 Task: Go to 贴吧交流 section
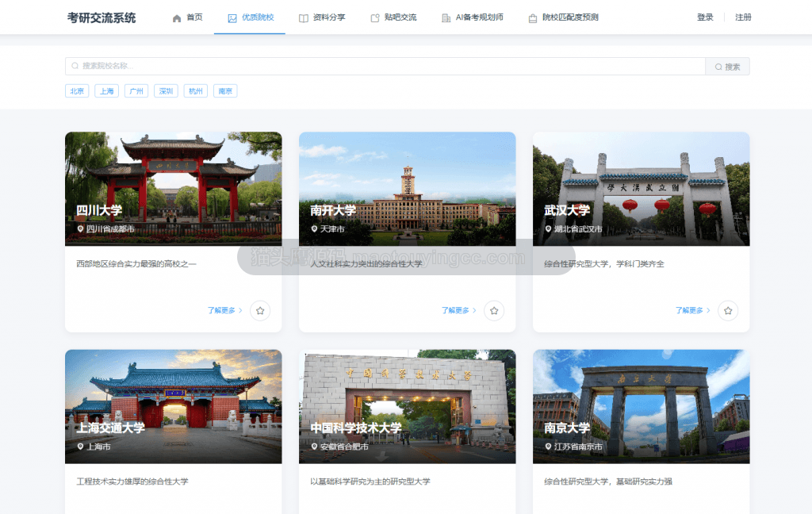(x=393, y=17)
